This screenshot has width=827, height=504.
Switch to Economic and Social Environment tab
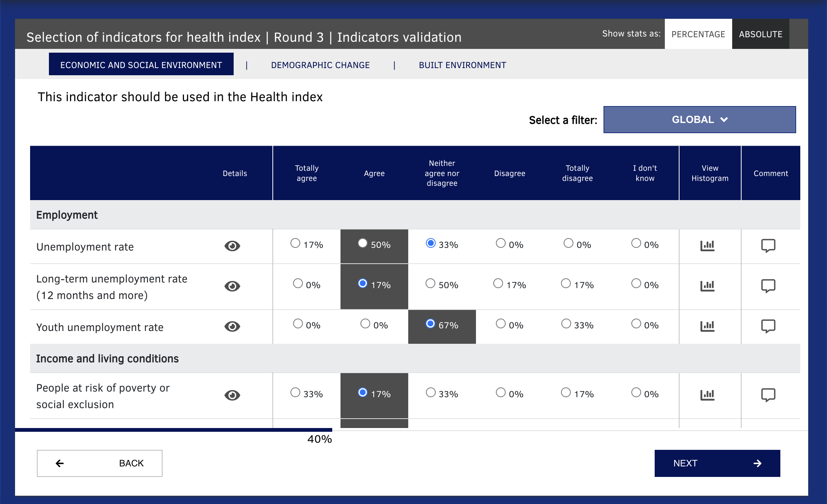coord(141,64)
